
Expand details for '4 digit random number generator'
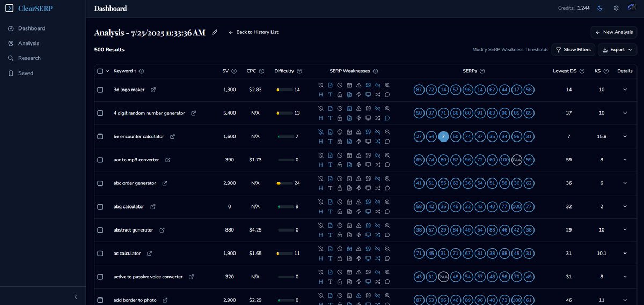[625, 113]
